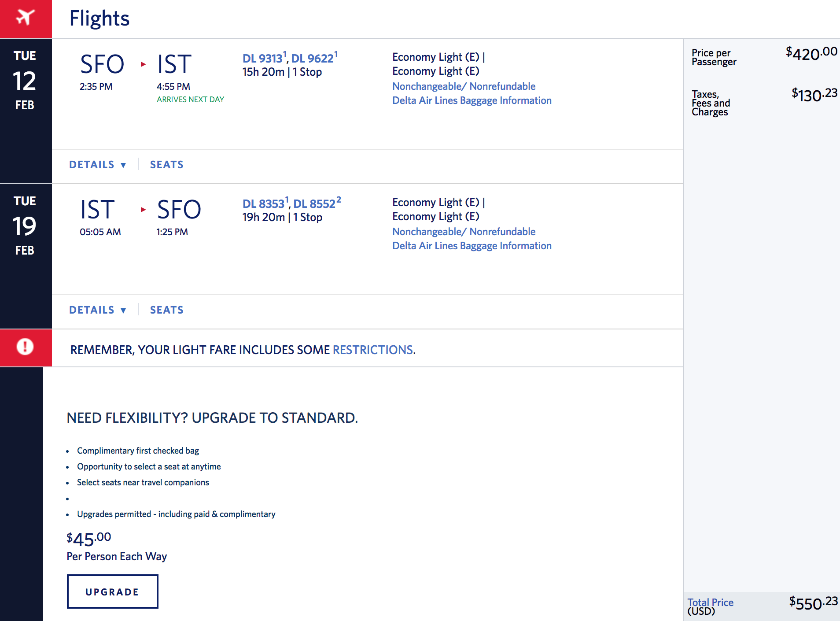Select 'Per Person Each Way' text
840x621 pixels.
117,556
